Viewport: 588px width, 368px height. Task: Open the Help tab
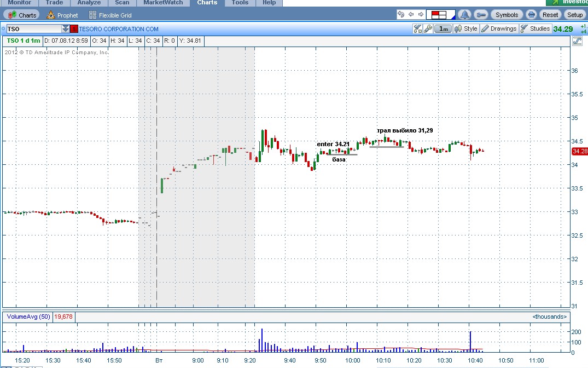(x=269, y=3)
